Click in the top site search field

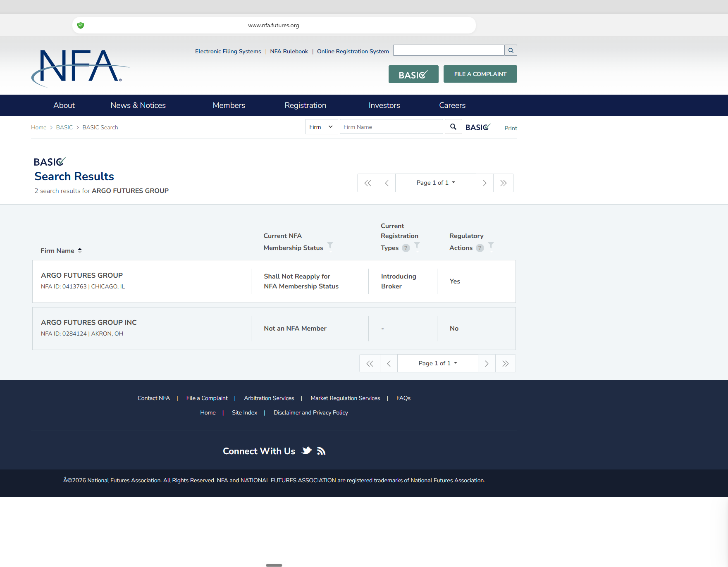click(449, 50)
